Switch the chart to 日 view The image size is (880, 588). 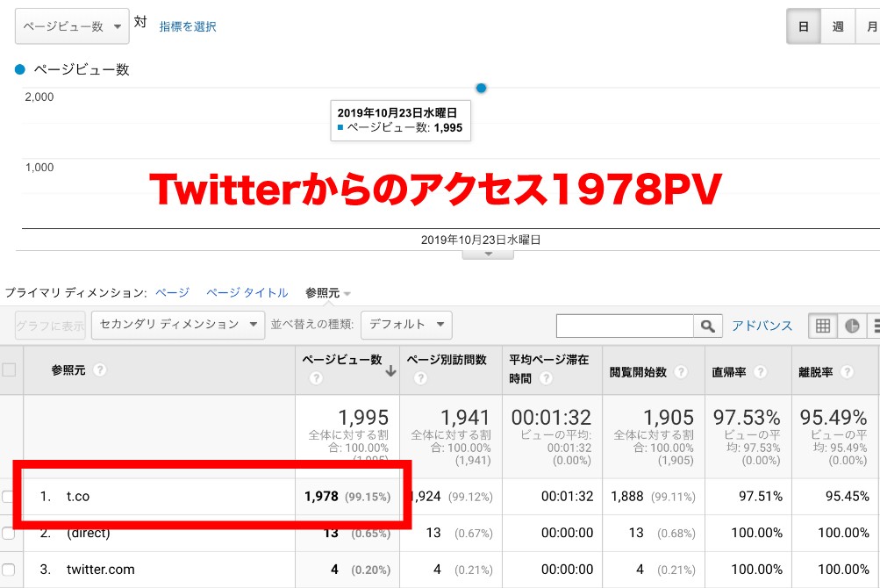tap(803, 26)
